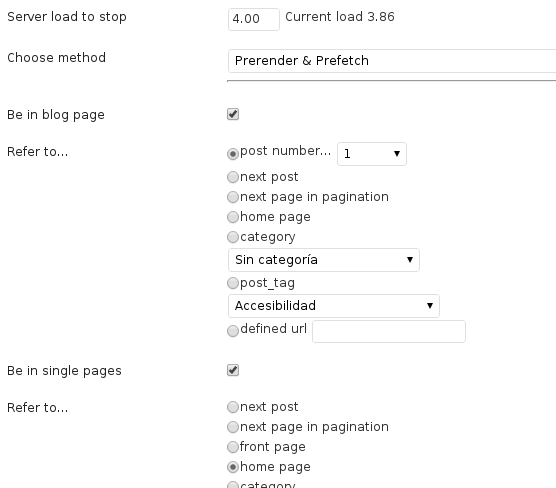Select the post_tag radio option
This screenshot has width=556, height=488.
tap(233, 283)
